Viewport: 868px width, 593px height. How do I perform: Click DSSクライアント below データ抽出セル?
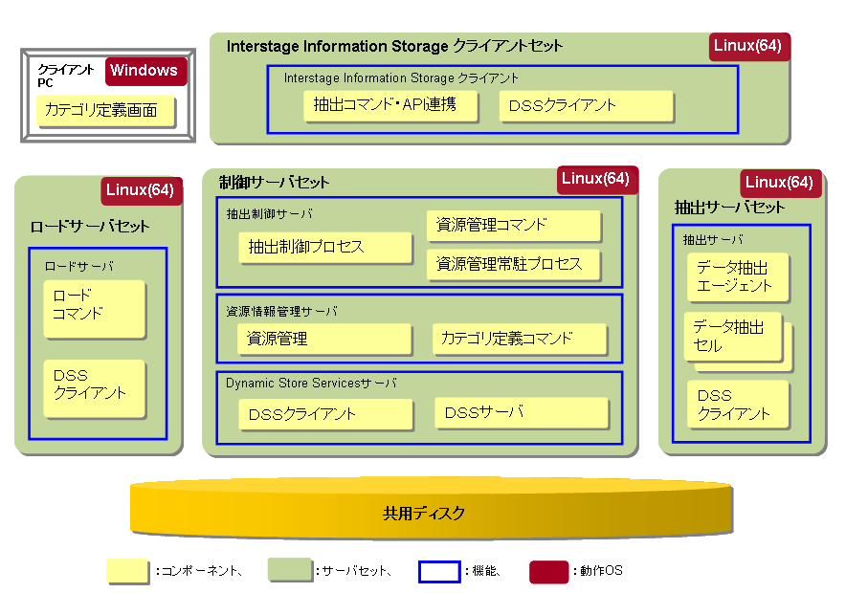click(x=738, y=405)
